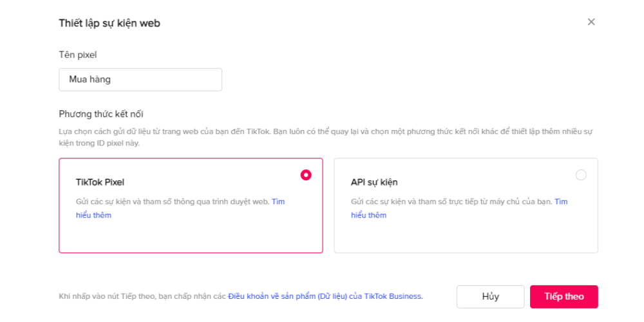Click the Thiết lập sự kiện web title
The width and height of the screenshot is (644, 322).
109,23
